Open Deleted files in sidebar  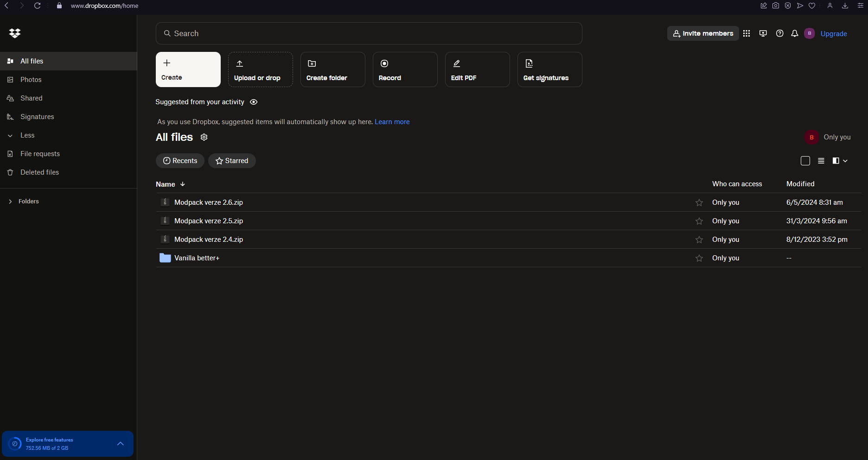[39, 172]
